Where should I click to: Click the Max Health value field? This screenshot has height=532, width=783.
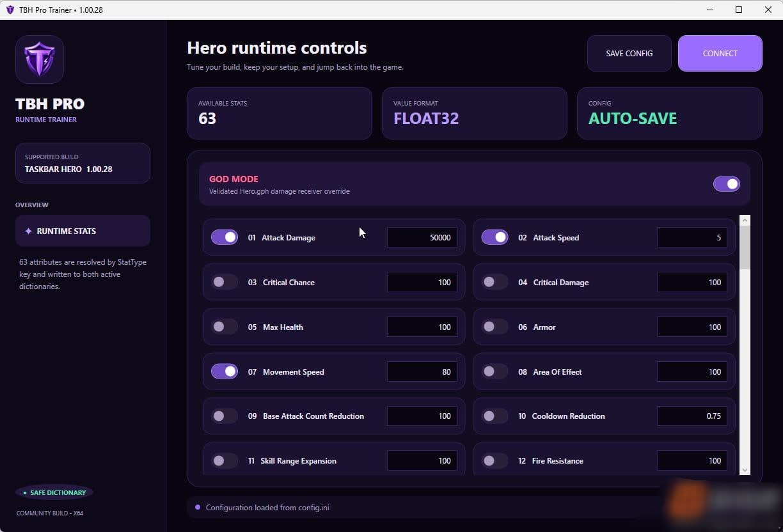coord(422,327)
